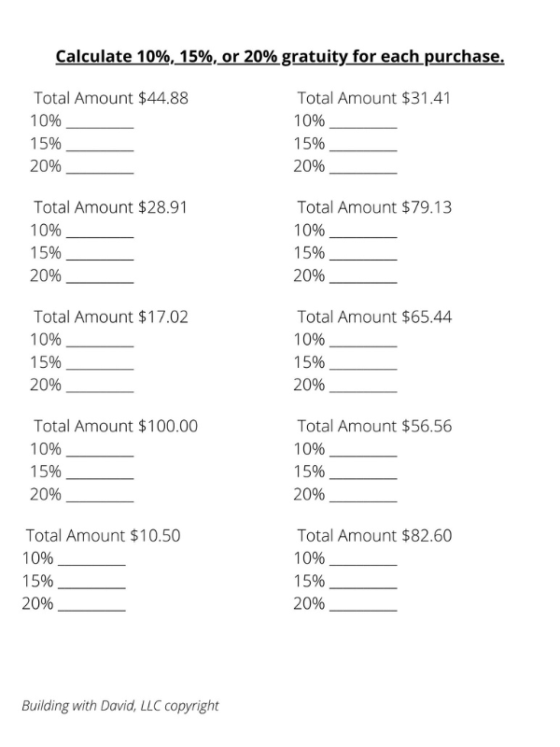The image size is (560, 747).
Task: Click the 15% blank under Total Amount $44.88
Action: point(100,146)
